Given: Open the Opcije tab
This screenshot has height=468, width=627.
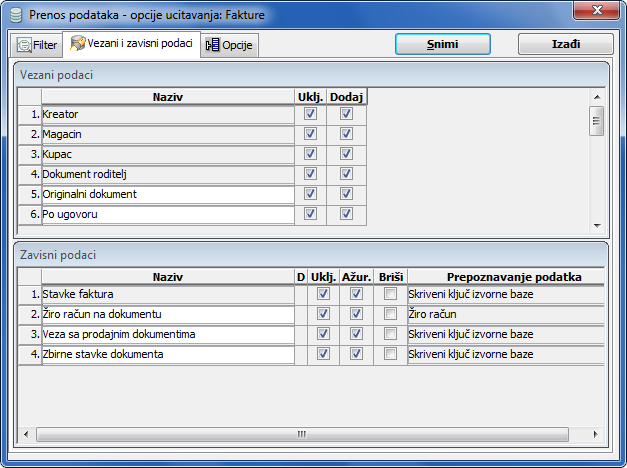Looking at the screenshot, I should coord(230,45).
